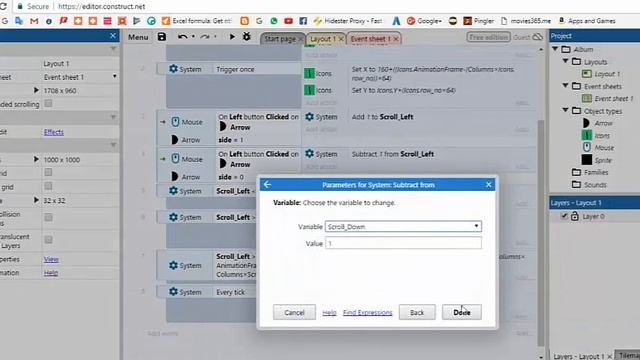This screenshot has width=640, height=360.
Task: Click the Free edition button
Action: [x=489, y=37]
